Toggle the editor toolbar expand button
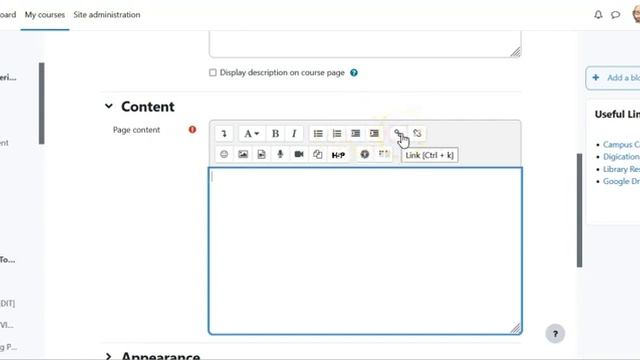640x360 pixels. tap(224, 133)
